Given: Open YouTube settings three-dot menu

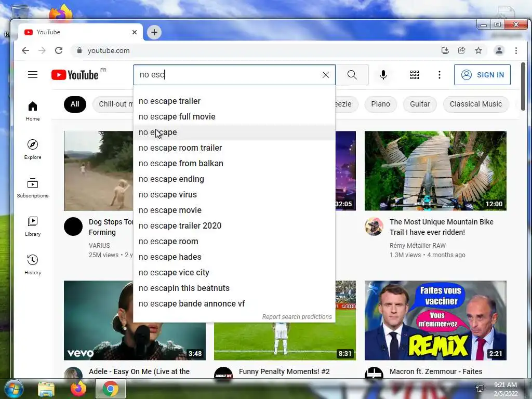Looking at the screenshot, I should point(440,75).
